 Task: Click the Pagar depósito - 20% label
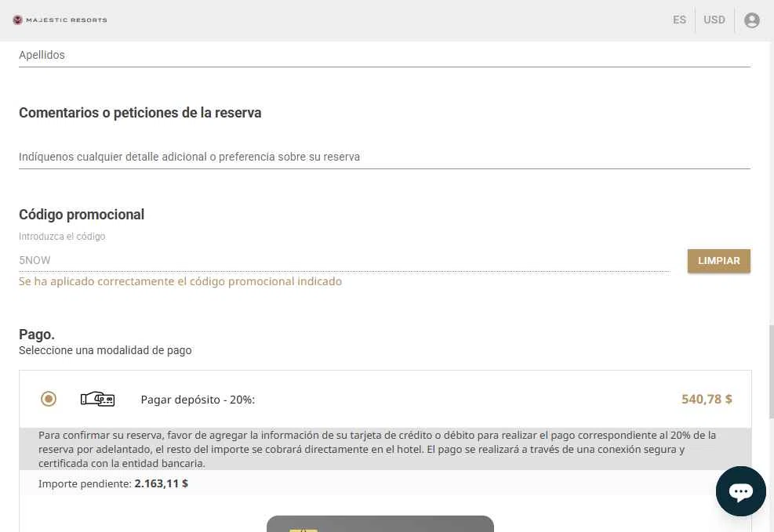198,400
